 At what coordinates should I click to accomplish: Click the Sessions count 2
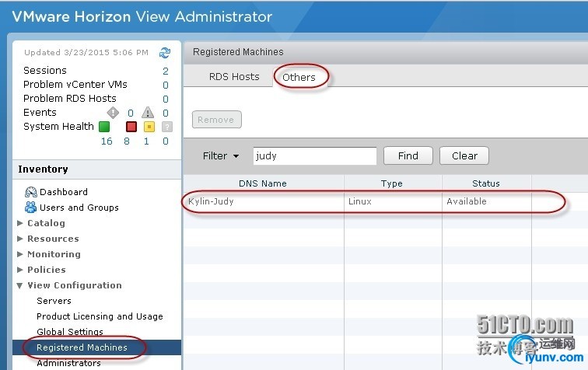(166, 71)
